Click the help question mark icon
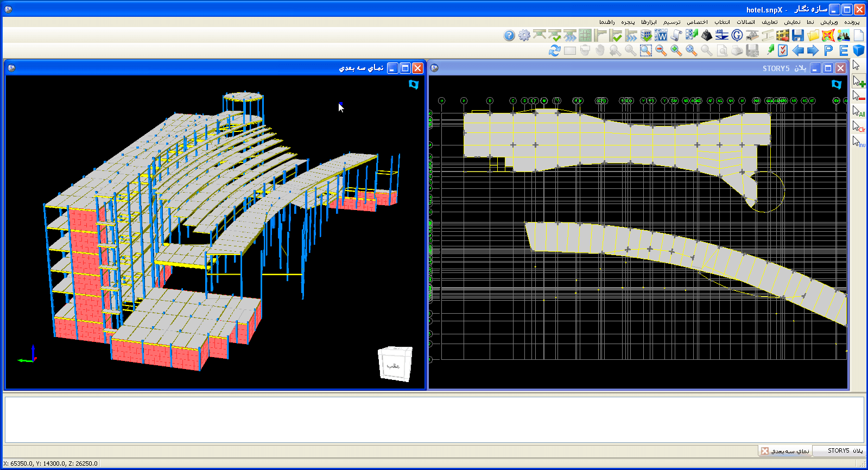Screen dimensions: 868x470 pos(509,36)
